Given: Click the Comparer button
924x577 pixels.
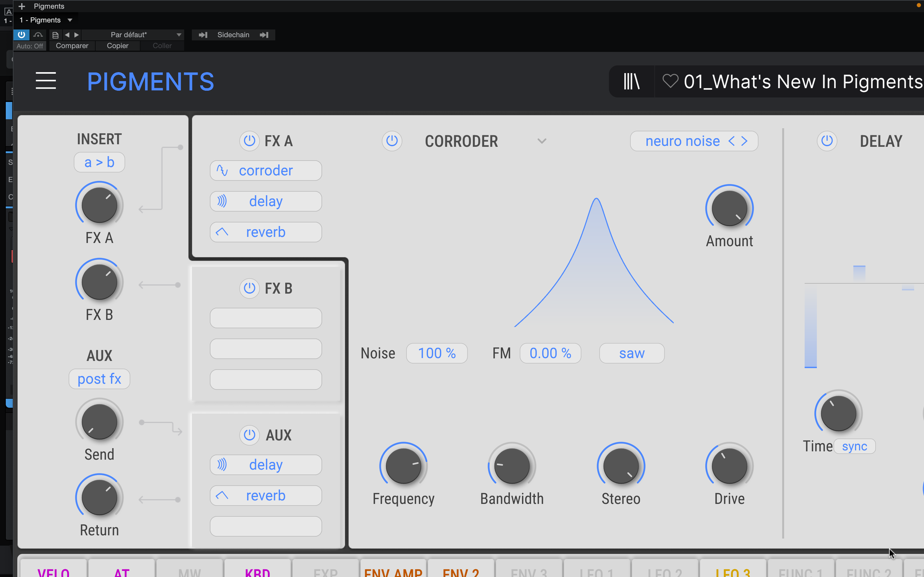Looking at the screenshot, I should (72, 46).
